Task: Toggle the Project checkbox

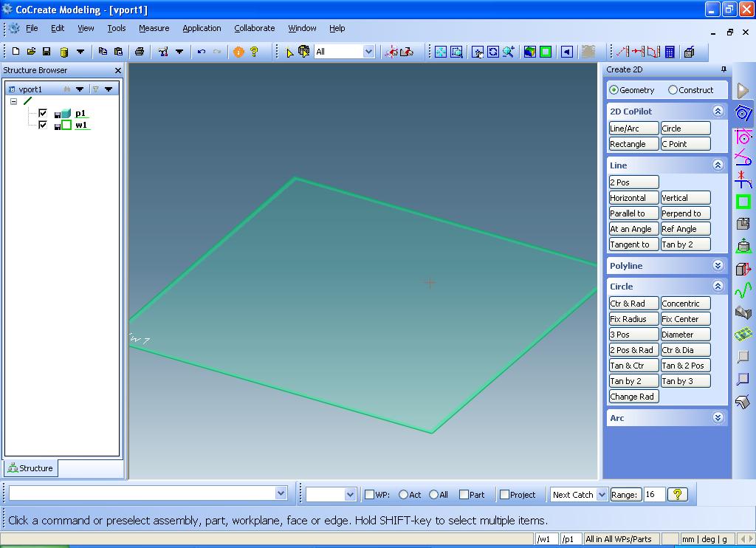Action: click(x=504, y=494)
